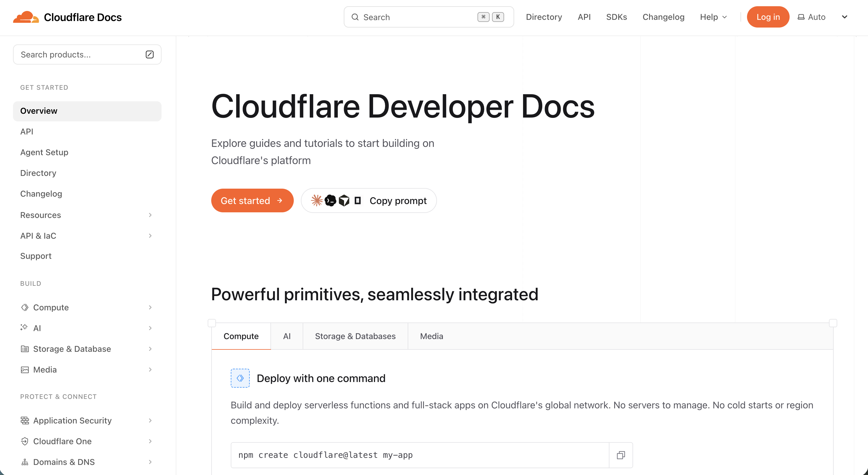Copy the npm create command with the copy icon
The width and height of the screenshot is (868, 475).
(x=621, y=455)
